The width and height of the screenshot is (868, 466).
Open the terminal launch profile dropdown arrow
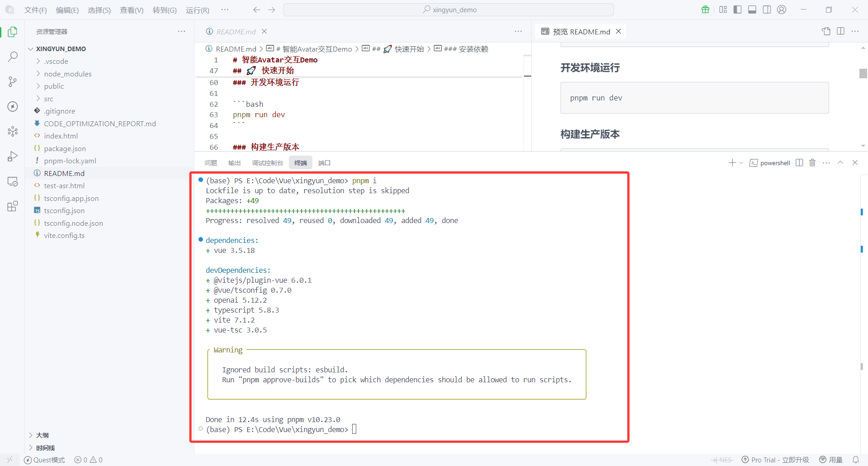click(741, 163)
